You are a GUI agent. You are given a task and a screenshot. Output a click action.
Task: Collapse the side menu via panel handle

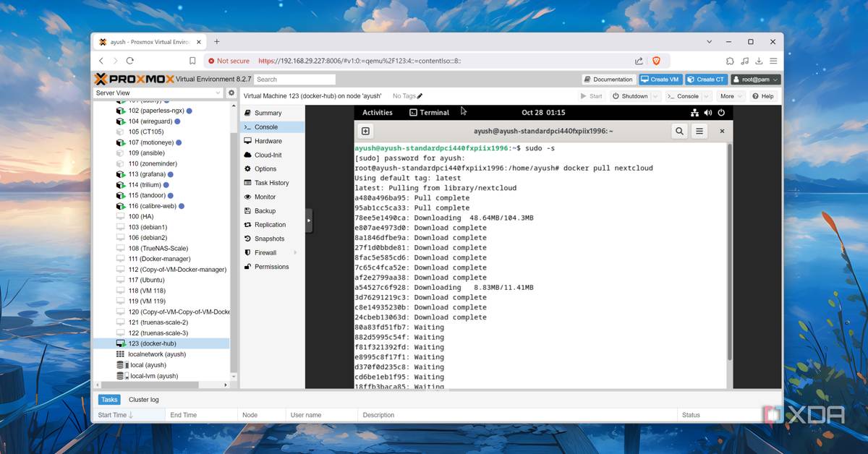[x=309, y=220]
